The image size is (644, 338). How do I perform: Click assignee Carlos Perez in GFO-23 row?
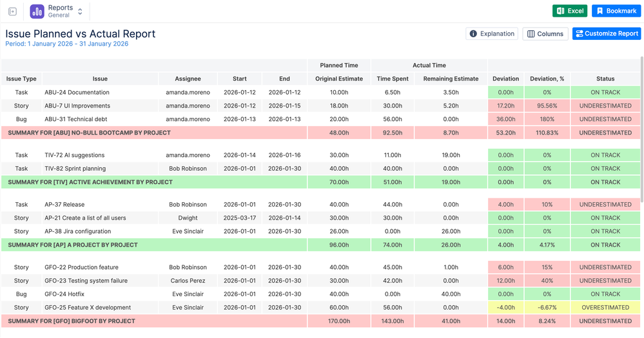click(x=188, y=281)
